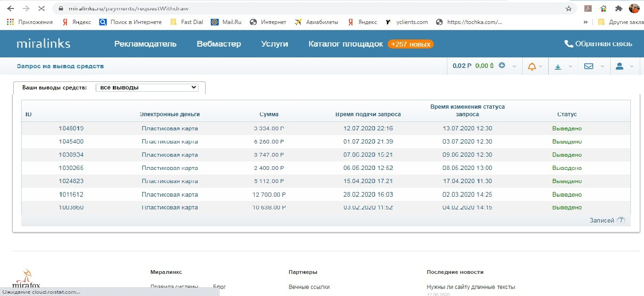Open the 'все выводы' filter dropdown
The image size is (644, 296).
click(x=147, y=88)
